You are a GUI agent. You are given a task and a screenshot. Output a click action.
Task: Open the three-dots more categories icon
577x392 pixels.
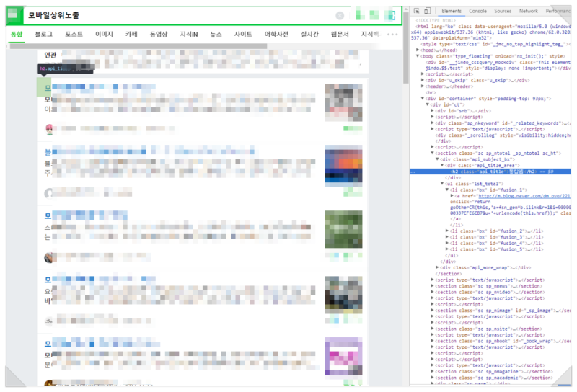392,34
